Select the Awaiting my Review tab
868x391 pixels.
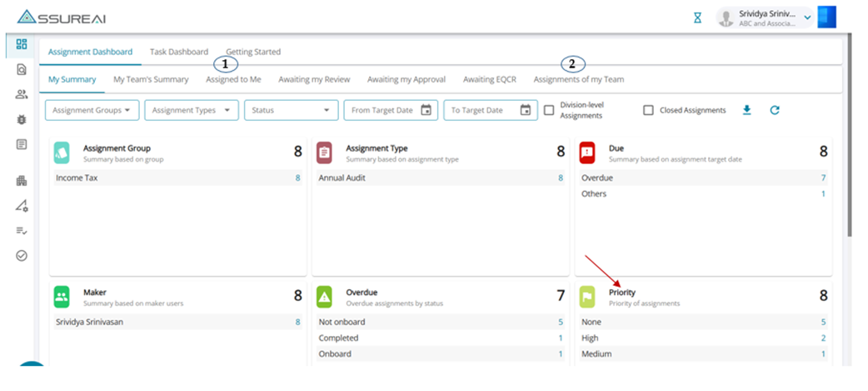tap(314, 79)
